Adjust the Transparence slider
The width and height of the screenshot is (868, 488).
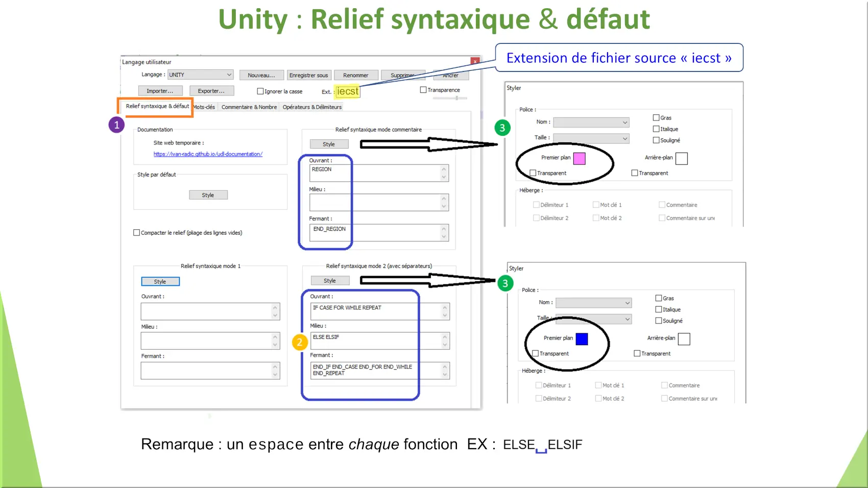click(x=450, y=98)
